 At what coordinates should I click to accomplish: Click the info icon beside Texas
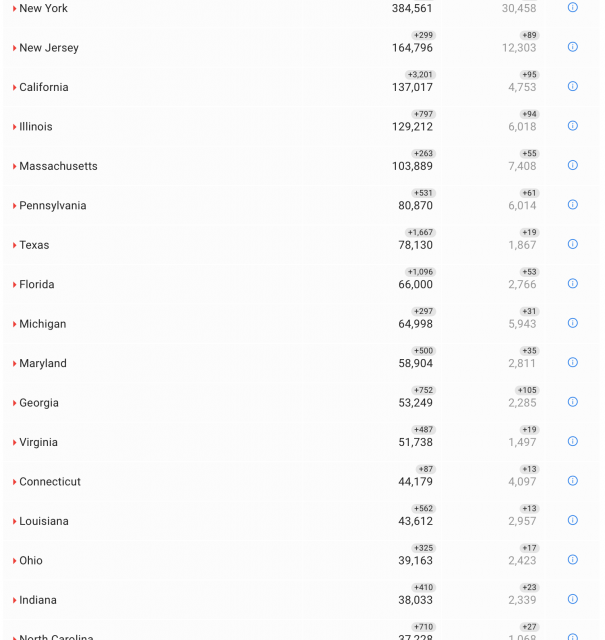572,244
